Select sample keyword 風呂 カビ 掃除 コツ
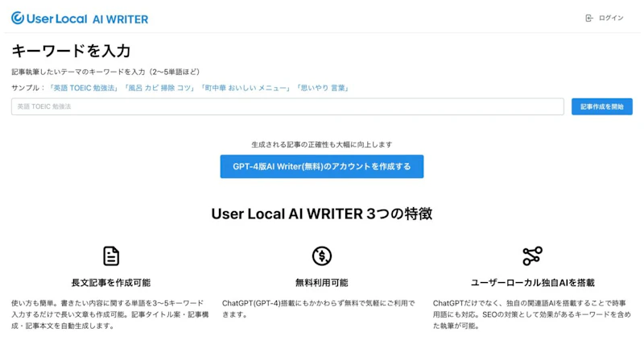644x353 pixels. 159,88
